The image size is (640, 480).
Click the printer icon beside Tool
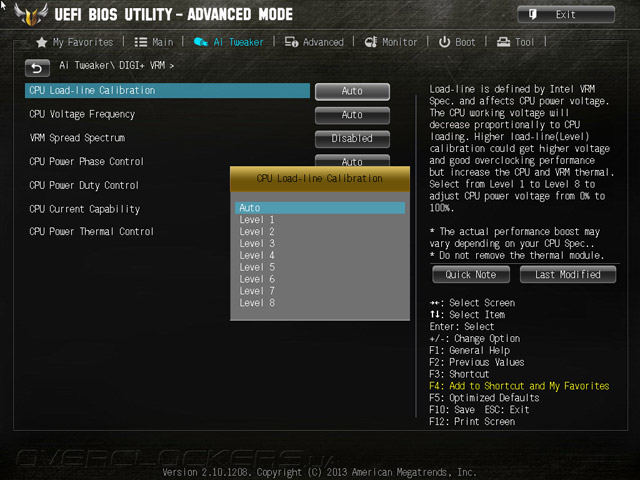[503, 42]
